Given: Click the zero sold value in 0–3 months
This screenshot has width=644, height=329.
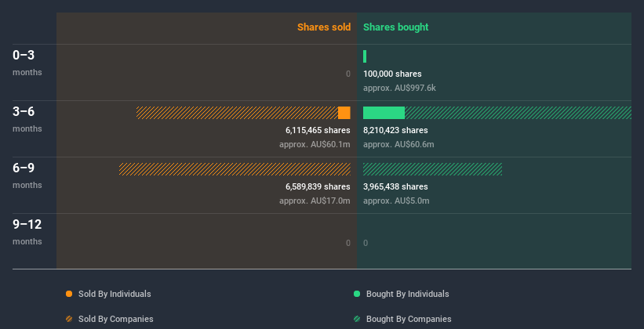Looking at the screenshot, I should tap(348, 74).
